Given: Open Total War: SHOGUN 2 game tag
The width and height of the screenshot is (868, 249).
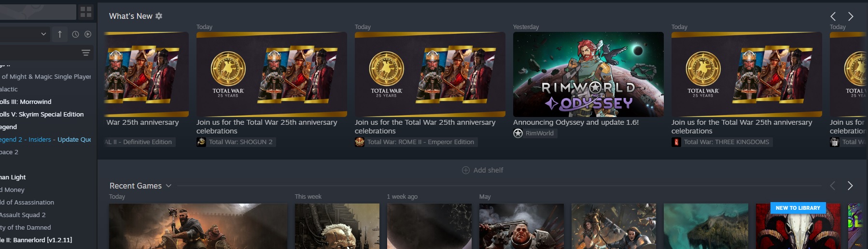Looking at the screenshot, I should (x=235, y=142).
